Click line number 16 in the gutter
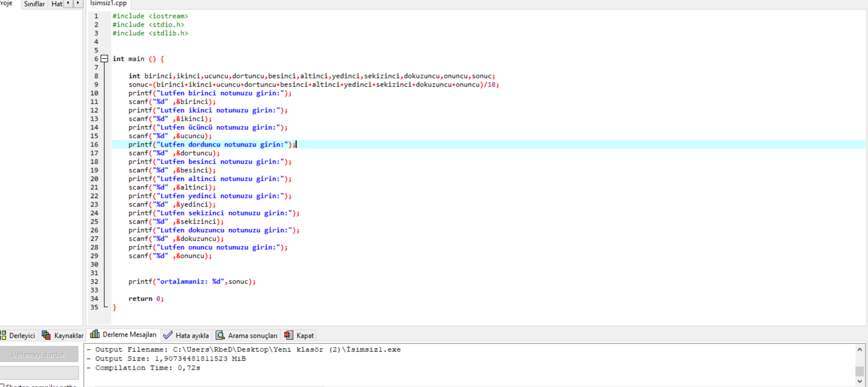Image resolution: width=868 pixels, height=387 pixels. click(94, 145)
